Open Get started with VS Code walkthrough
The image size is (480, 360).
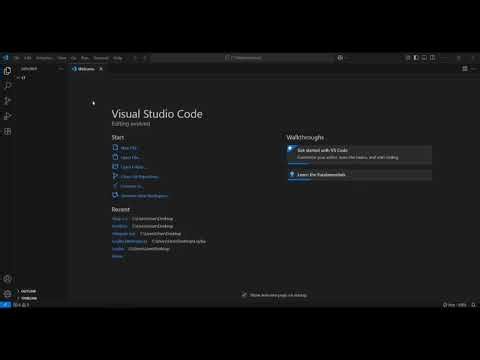point(360,154)
